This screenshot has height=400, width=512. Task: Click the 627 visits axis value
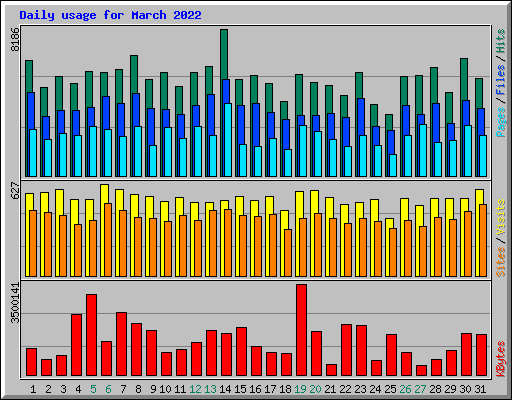coord(15,191)
